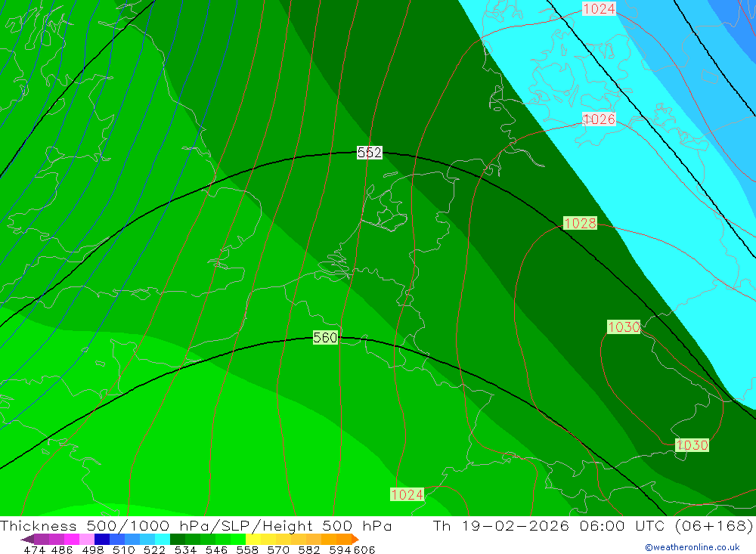Select the darkest green legend swatch

tap(178, 539)
